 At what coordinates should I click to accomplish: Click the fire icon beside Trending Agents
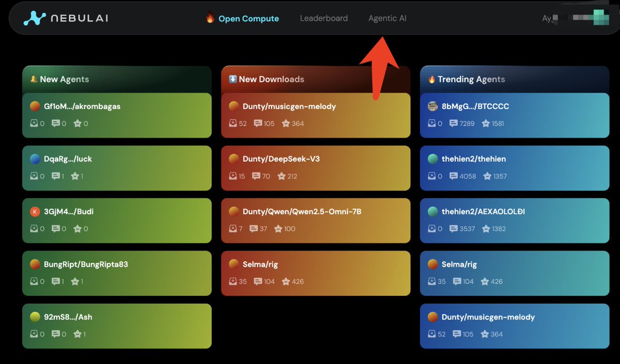point(432,79)
